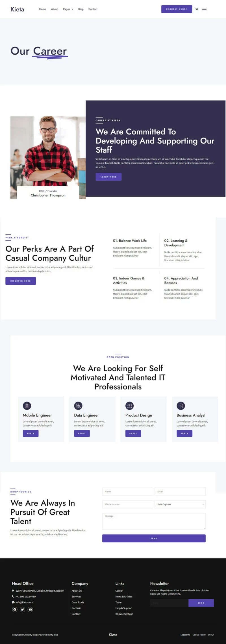This screenshot has height=644, width=226.
Task: Focus the Message text area
Action: 154,521
